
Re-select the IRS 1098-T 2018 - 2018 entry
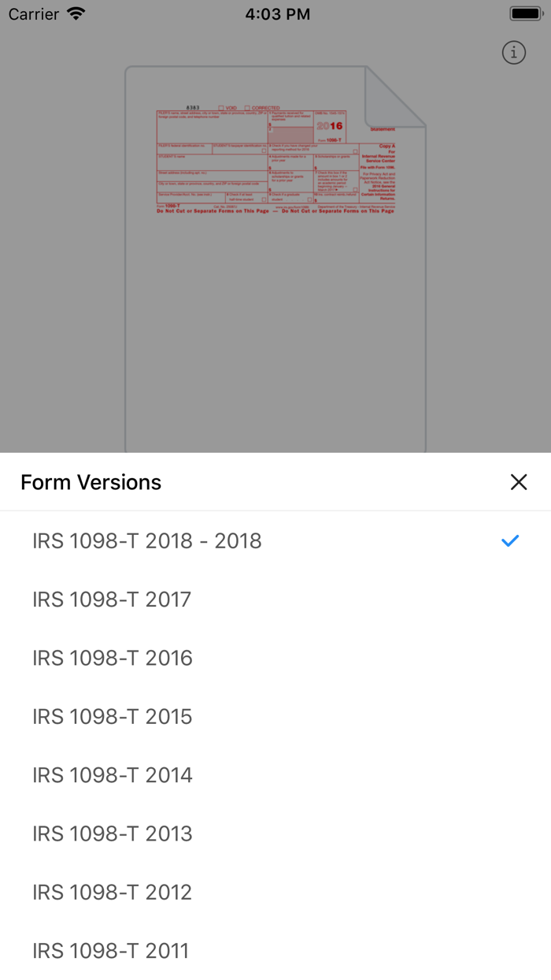coord(147,540)
